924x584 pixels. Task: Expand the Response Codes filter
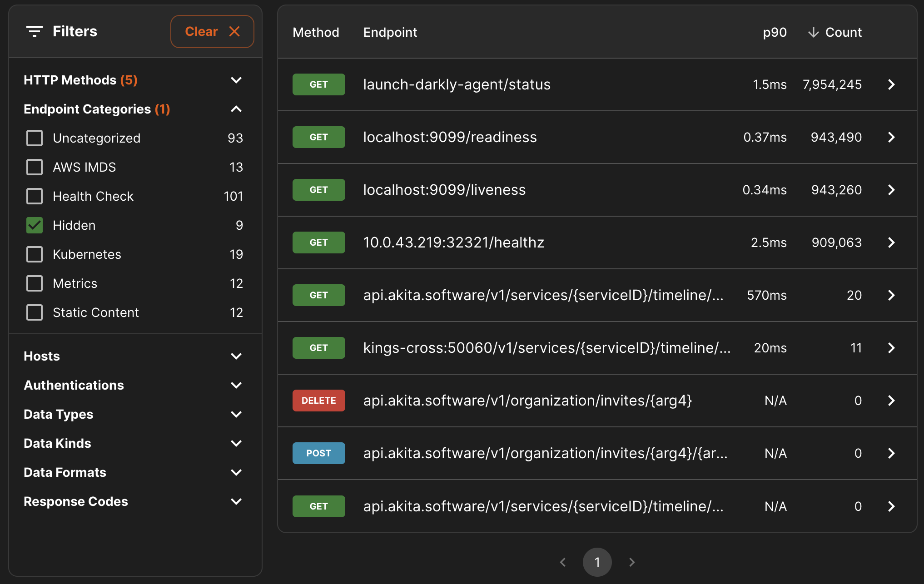(x=236, y=501)
